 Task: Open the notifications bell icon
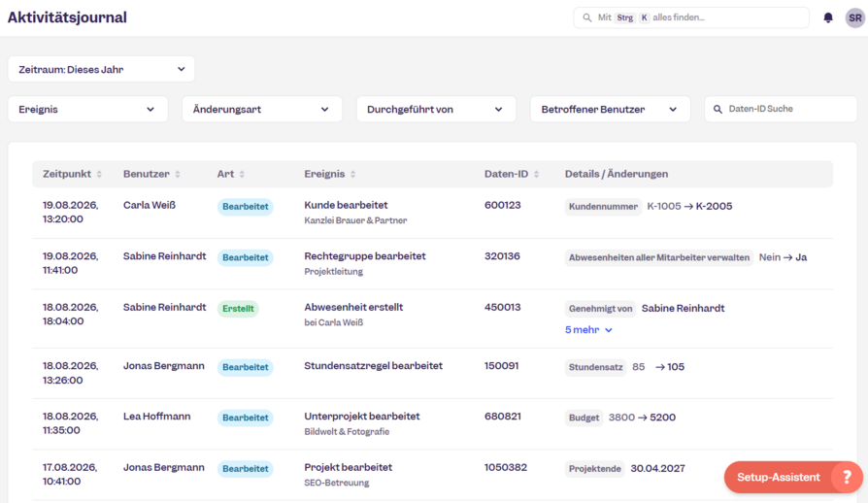pyautogui.click(x=828, y=17)
